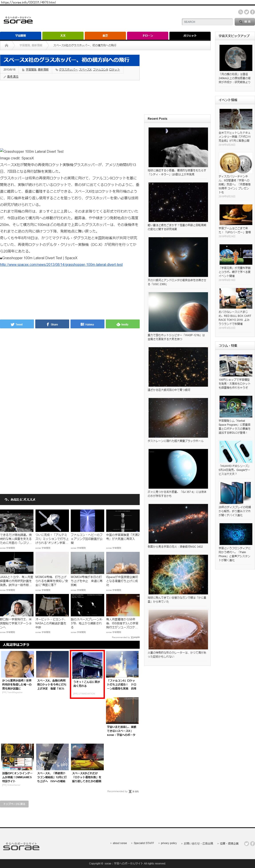Open the 宇宙いまだ波高し explosion article
This screenshot has width=255, height=868.
click(122, 717)
